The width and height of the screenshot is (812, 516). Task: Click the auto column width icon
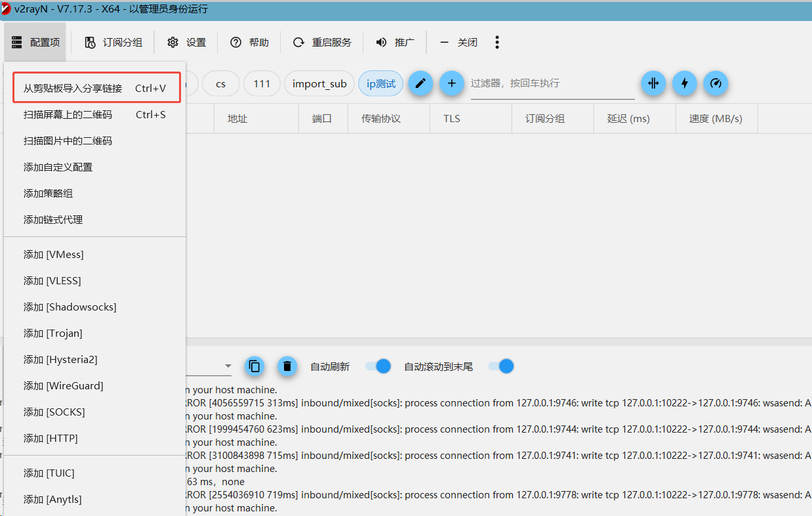coord(653,83)
